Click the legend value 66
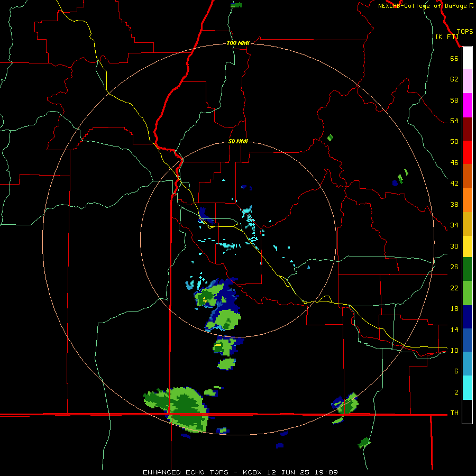The height and width of the screenshot is (476, 476). click(x=454, y=58)
